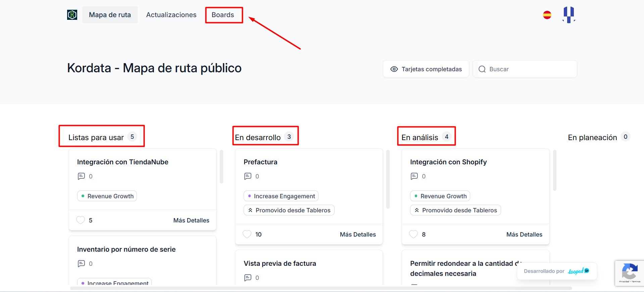The height and width of the screenshot is (292, 644).
Task: Focus the Buscar search field
Action: pyautogui.click(x=530, y=69)
